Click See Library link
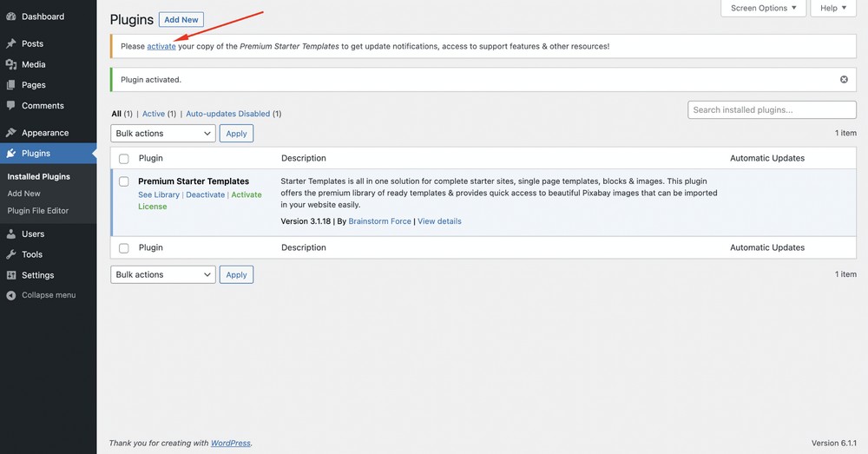The width and height of the screenshot is (868, 454). pos(159,195)
